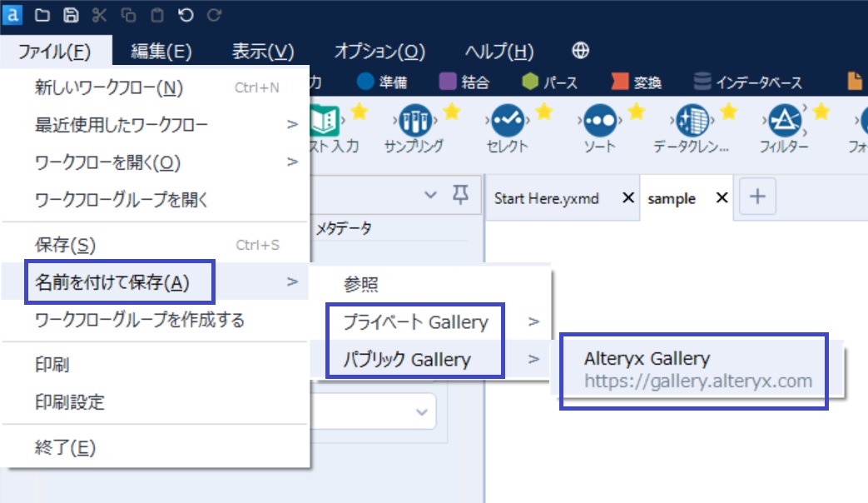Pin the configuration panel with pin icon

(x=460, y=194)
